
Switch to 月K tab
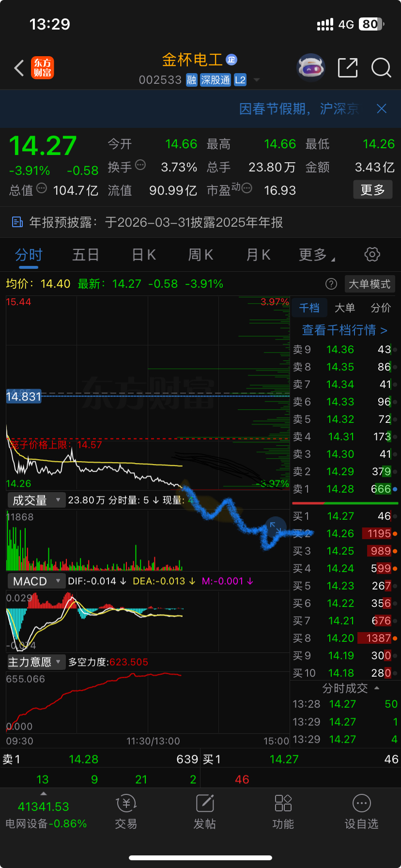coord(258,255)
